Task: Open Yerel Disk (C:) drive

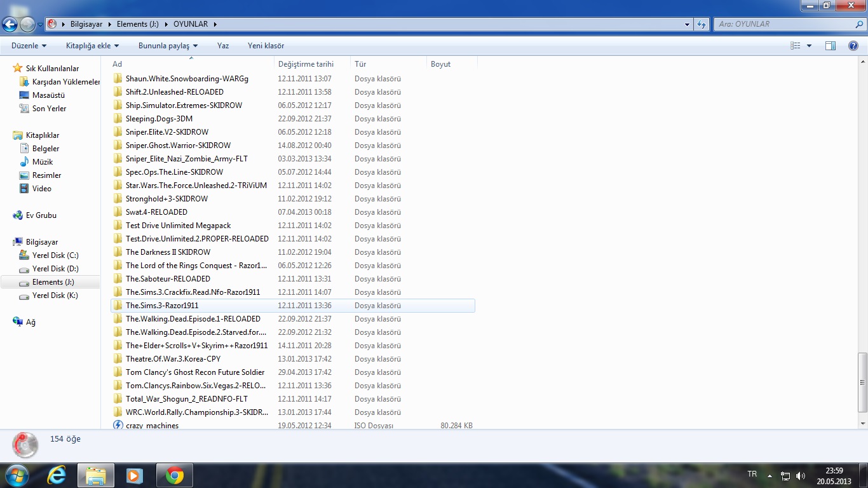Action: coord(55,255)
